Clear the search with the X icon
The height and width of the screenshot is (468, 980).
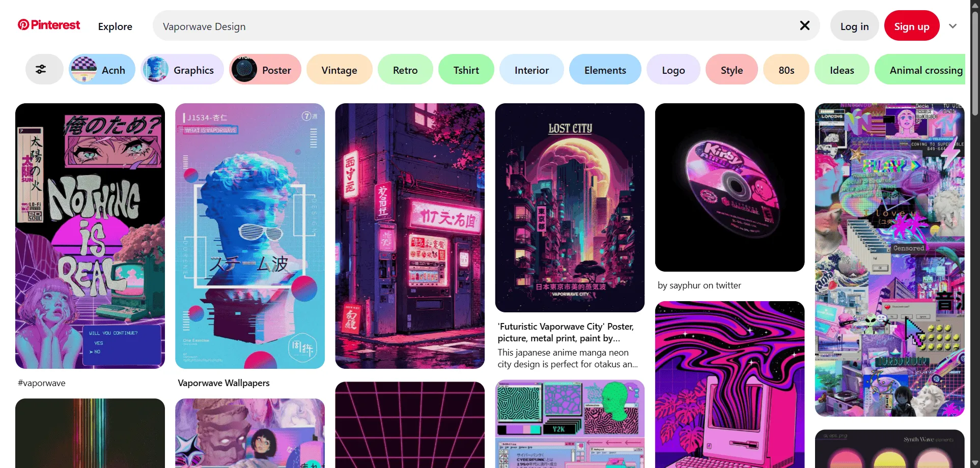(x=804, y=25)
